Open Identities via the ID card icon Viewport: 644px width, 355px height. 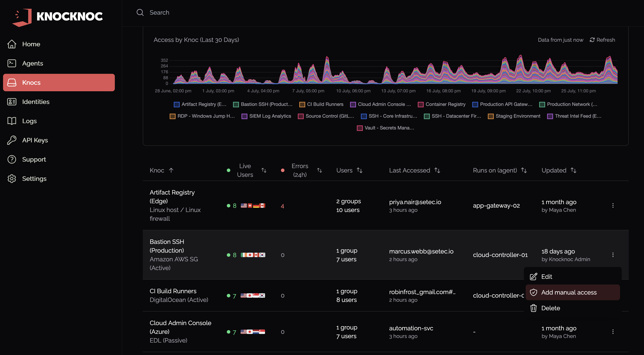click(x=12, y=102)
